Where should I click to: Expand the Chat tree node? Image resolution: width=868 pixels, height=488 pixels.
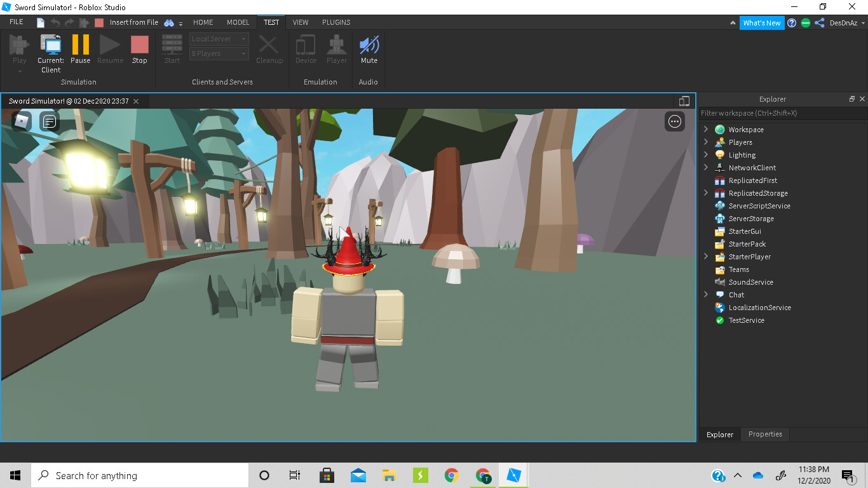coord(705,294)
